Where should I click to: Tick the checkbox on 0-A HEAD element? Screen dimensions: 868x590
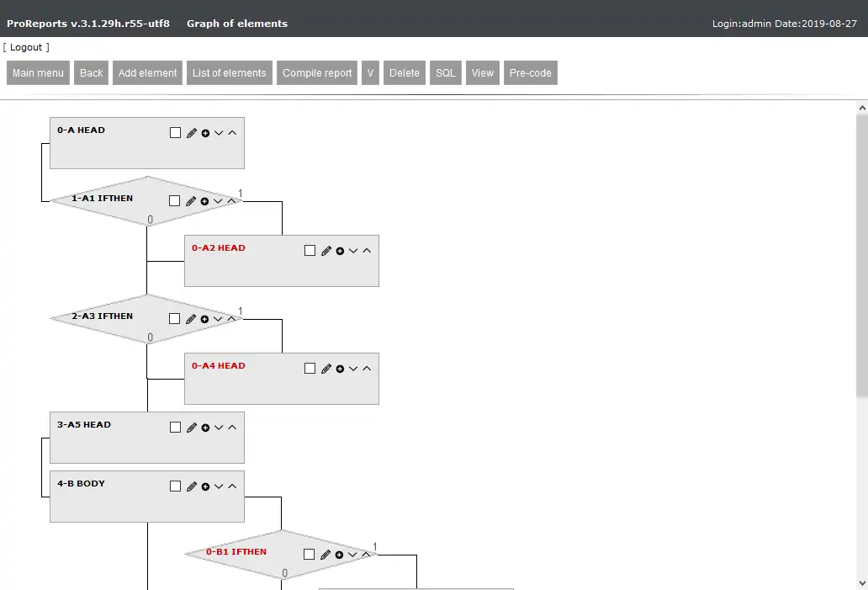pos(175,133)
